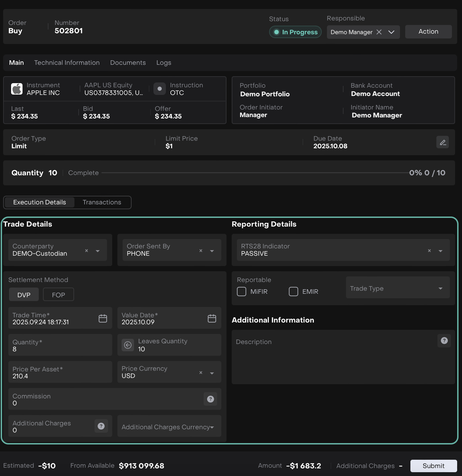The height and width of the screenshot is (476, 462).
Task: Open the RTS28 Indicator dropdown
Action: click(x=440, y=251)
